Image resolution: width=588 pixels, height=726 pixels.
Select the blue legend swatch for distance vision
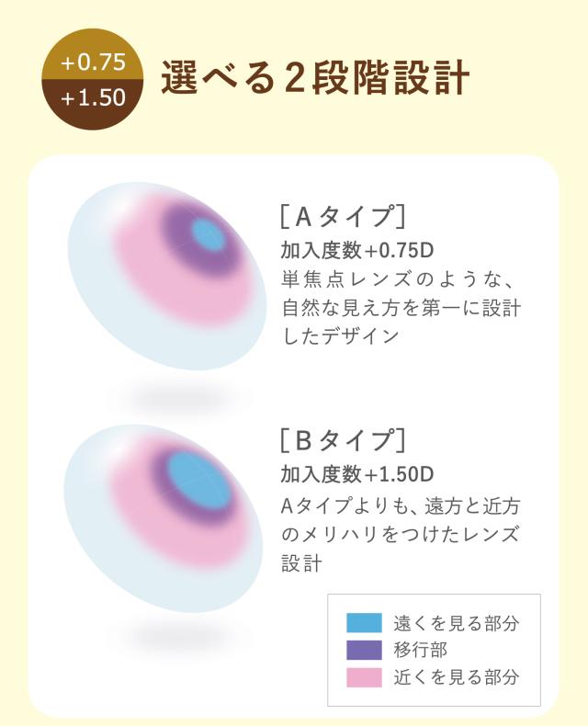[363, 622]
